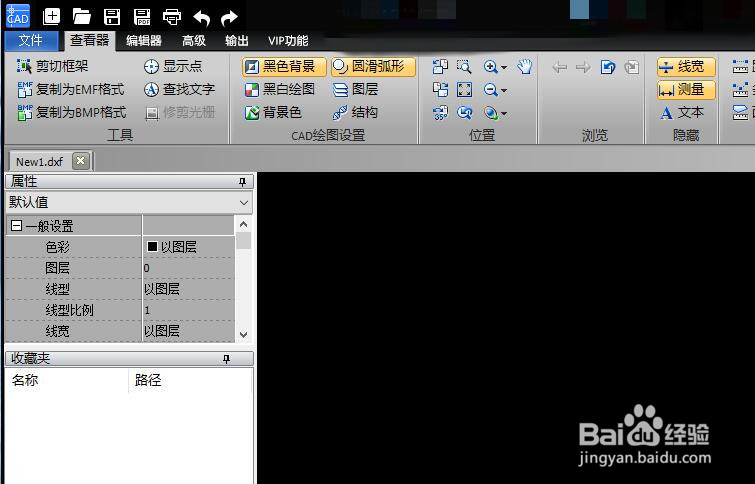The width and height of the screenshot is (755, 484).
Task: Click 复制为EMF格式 copy as EMF
Action: tap(70, 89)
